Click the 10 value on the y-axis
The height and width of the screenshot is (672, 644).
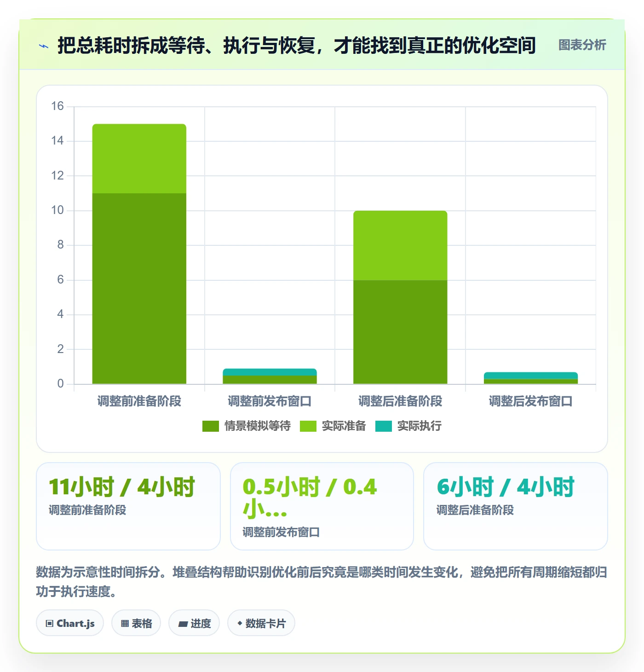point(57,210)
